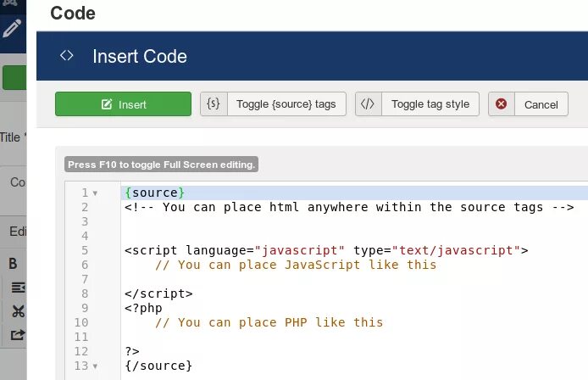Screen dimensions: 588x380
Task: Toggle bold formatting in background editor
Action: click(x=13, y=264)
